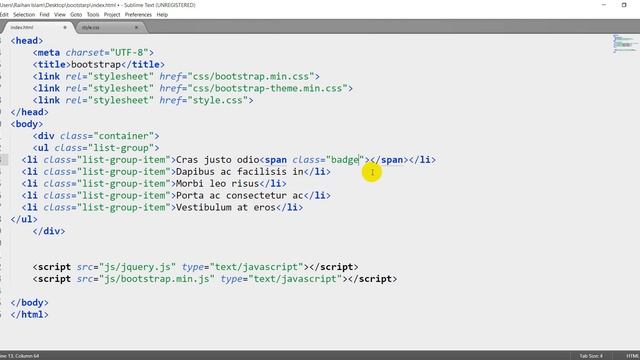The height and width of the screenshot is (360, 640).
Task: Click the closing body tag
Action: click(29, 303)
